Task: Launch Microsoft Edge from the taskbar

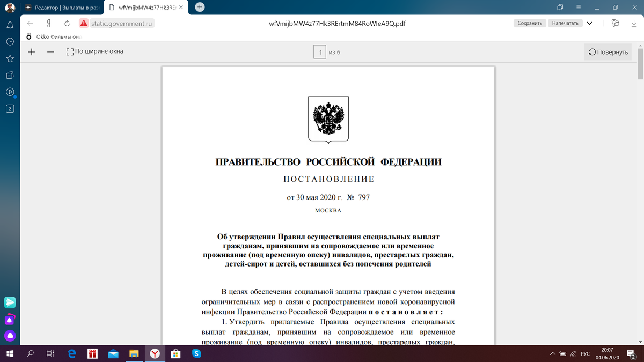Action: click(71, 353)
